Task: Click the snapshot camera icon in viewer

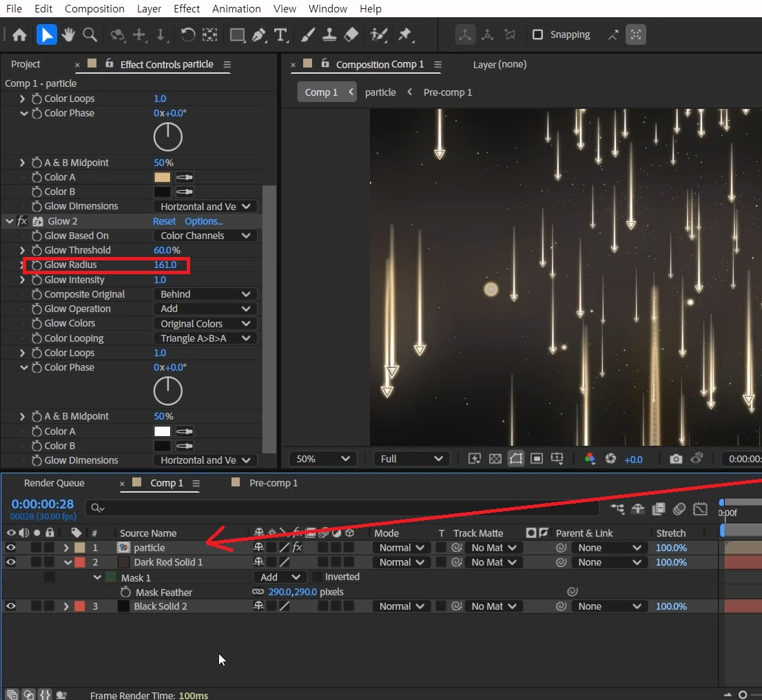Action: pos(675,459)
